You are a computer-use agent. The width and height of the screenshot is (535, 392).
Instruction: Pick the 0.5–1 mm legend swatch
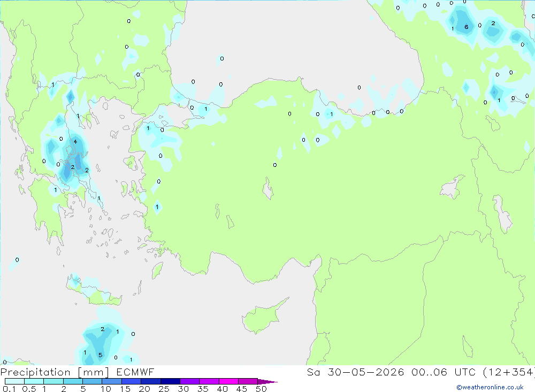(x=34, y=381)
